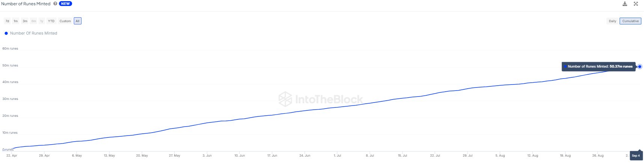Select the YTD time range

click(x=51, y=21)
